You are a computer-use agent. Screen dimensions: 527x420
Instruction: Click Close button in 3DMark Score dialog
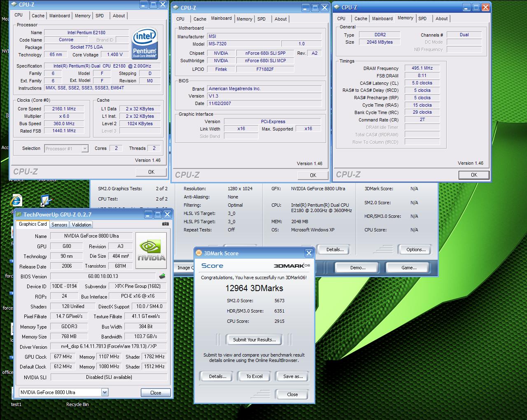(292, 394)
